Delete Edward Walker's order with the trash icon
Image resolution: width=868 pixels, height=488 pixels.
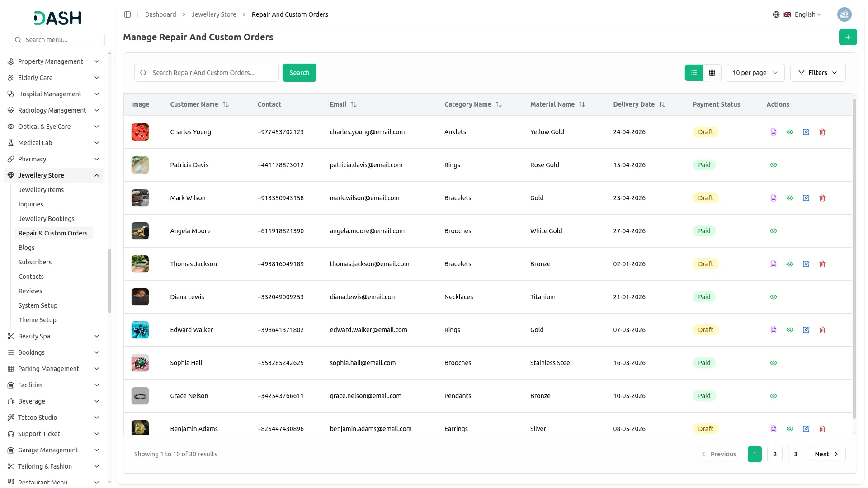[822, 330]
